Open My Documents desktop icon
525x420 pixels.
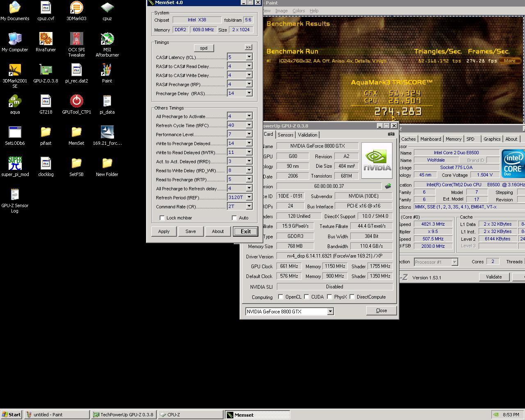(15, 11)
